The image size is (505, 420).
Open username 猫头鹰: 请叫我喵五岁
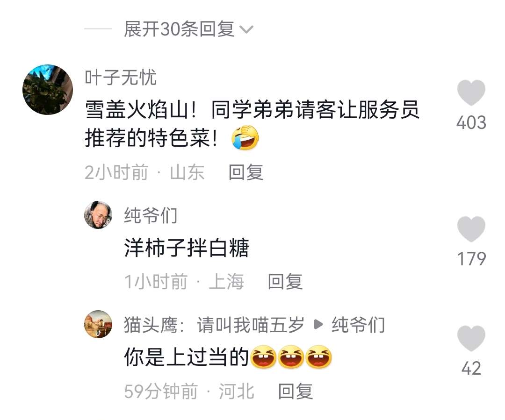(214, 325)
